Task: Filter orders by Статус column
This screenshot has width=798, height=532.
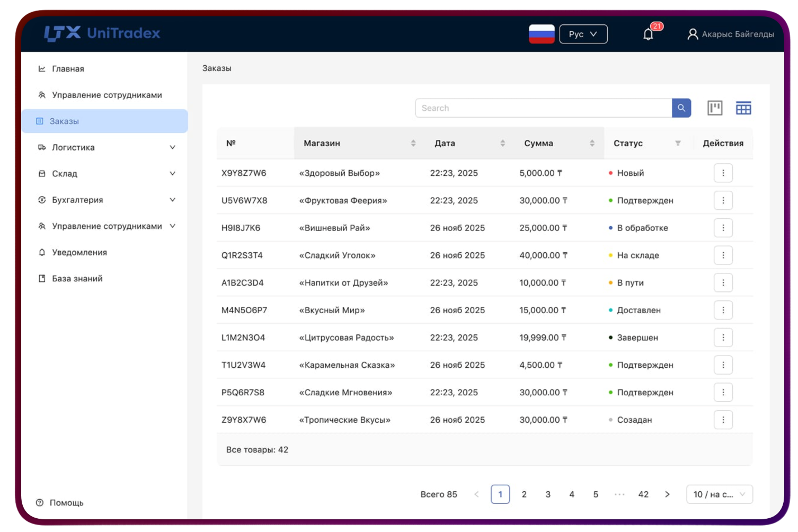Action: 678,143
